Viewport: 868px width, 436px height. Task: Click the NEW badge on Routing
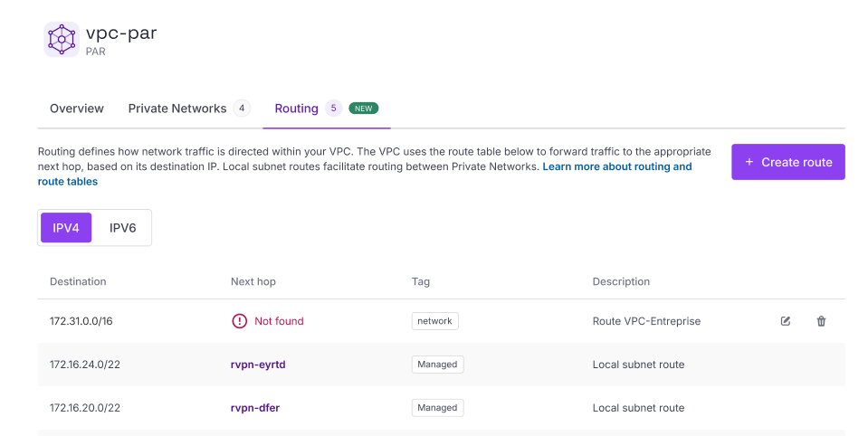click(x=363, y=109)
